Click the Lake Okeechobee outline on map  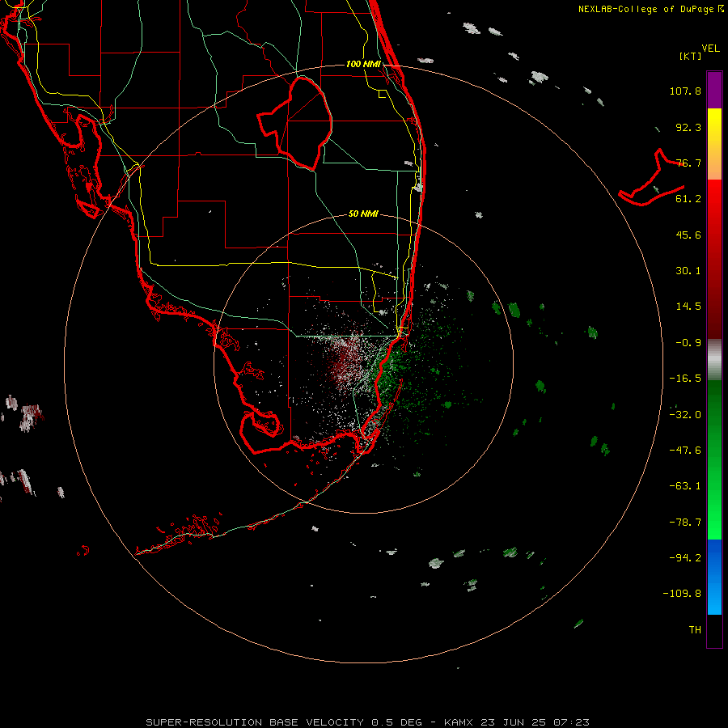pyautogui.click(x=295, y=123)
